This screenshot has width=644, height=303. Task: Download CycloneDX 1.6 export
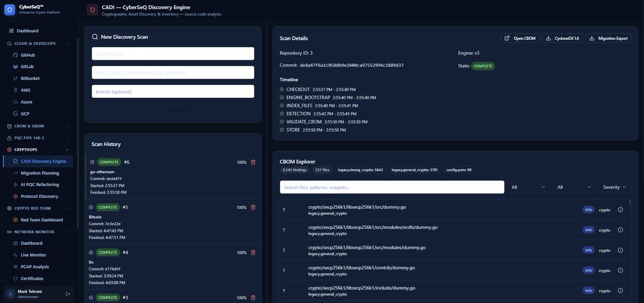coord(562,38)
